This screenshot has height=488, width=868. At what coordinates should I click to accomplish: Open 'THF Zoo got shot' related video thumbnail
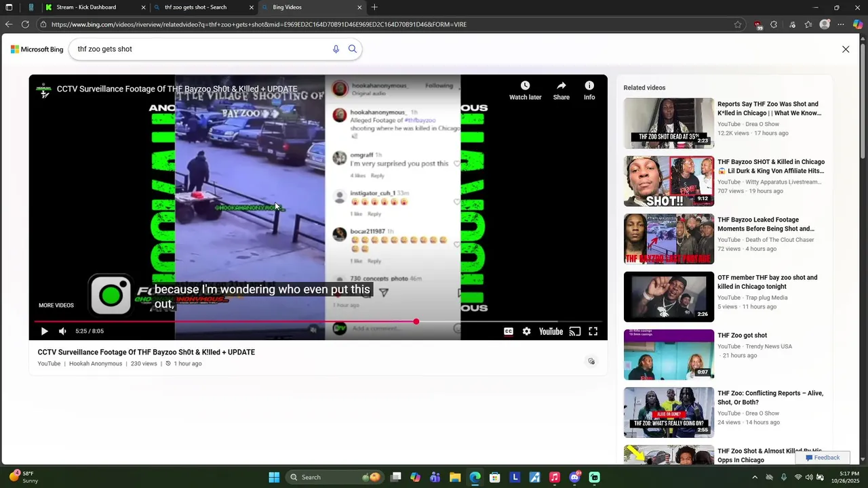[669, 354]
